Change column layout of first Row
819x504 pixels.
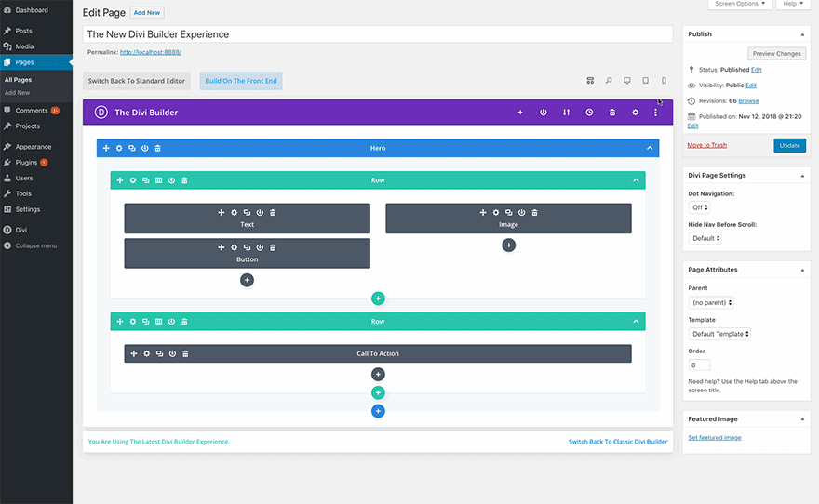click(x=159, y=180)
